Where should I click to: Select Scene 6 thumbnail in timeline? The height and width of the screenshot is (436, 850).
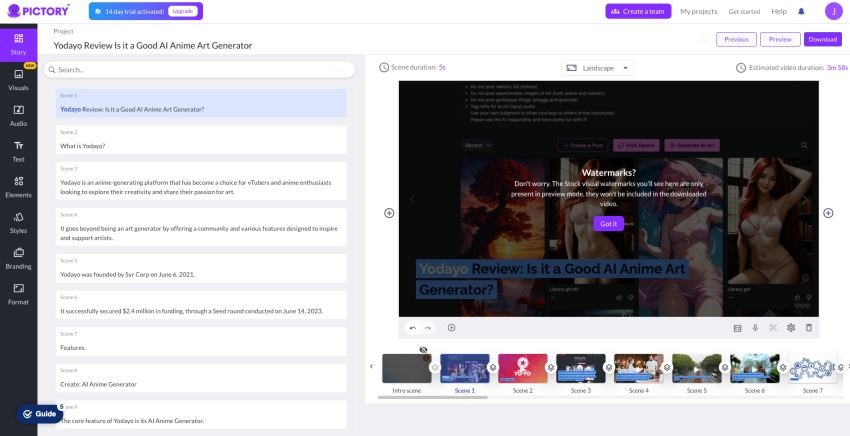coord(755,368)
